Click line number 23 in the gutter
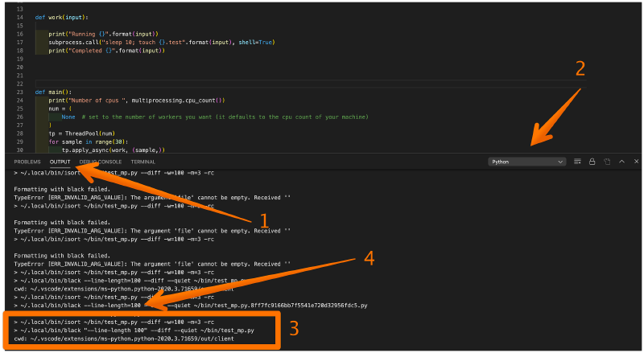Screen dimensions: 644x353 tap(19, 92)
